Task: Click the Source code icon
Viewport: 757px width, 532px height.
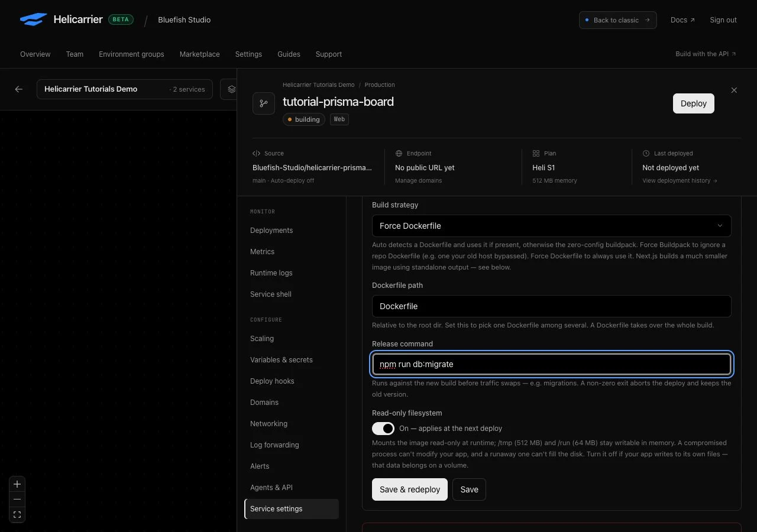Action: click(x=256, y=153)
